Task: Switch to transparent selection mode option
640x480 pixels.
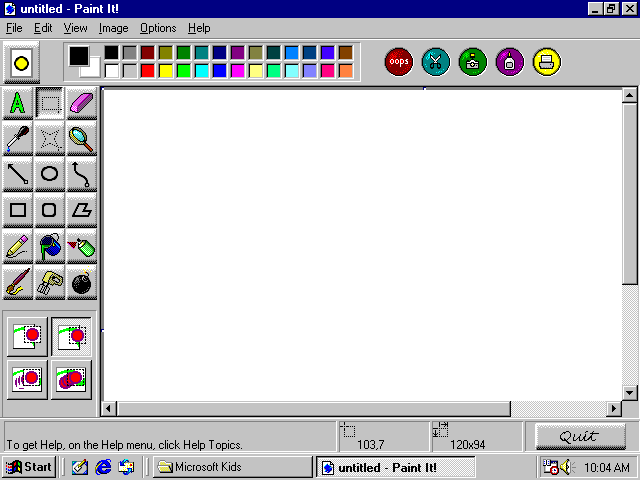Action: (71, 336)
